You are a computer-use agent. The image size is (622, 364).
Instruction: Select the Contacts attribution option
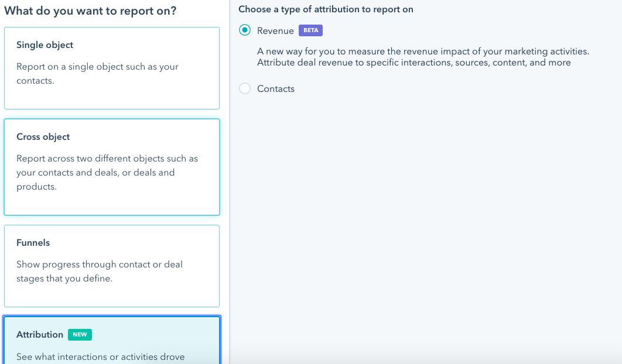pos(245,88)
